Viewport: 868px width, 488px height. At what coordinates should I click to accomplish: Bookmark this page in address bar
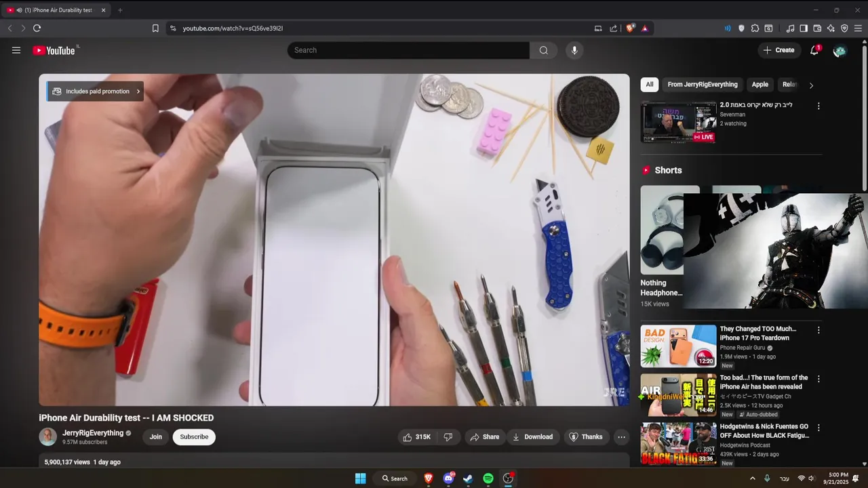tap(155, 28)
